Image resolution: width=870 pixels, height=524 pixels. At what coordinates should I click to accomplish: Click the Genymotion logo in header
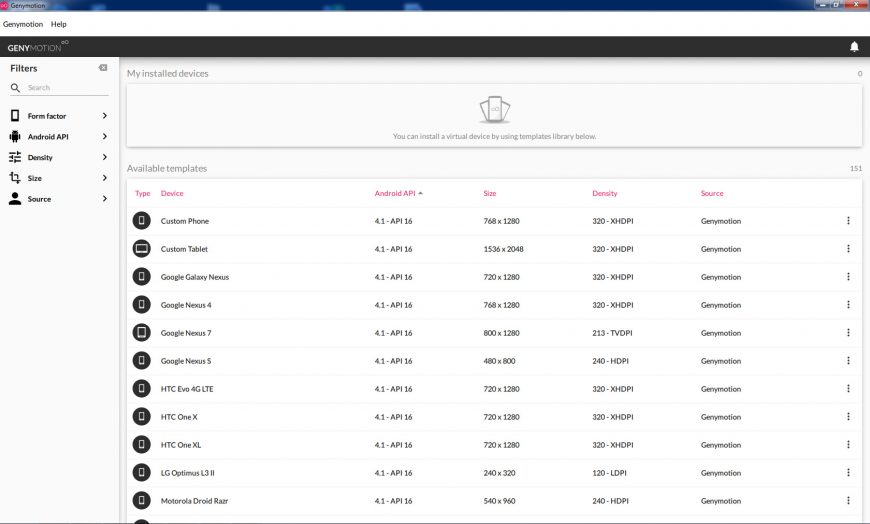click(37, 47)
